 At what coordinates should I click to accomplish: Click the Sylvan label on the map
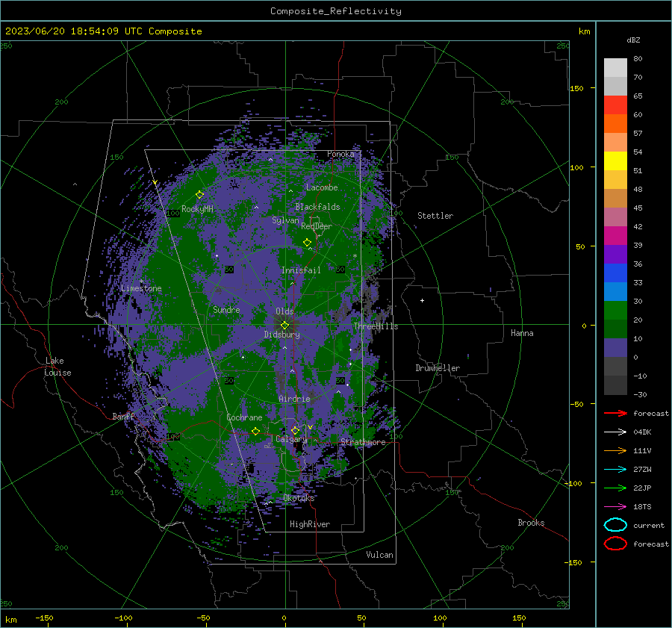pyautogui.click(x=285, y=220)
